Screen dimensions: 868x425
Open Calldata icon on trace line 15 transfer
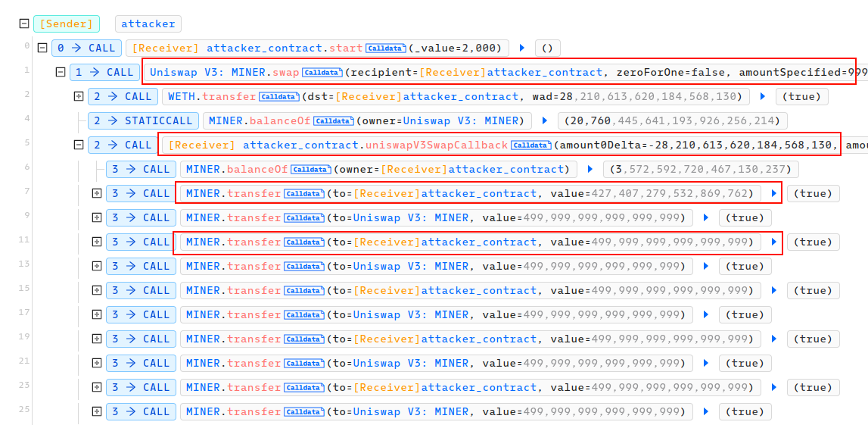click(304, 290)
